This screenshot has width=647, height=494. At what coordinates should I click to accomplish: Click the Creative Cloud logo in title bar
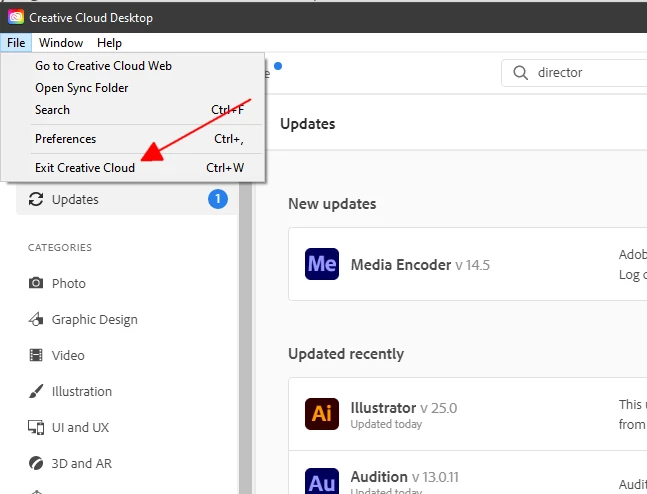pyautogui.click(x=16, y=17)
